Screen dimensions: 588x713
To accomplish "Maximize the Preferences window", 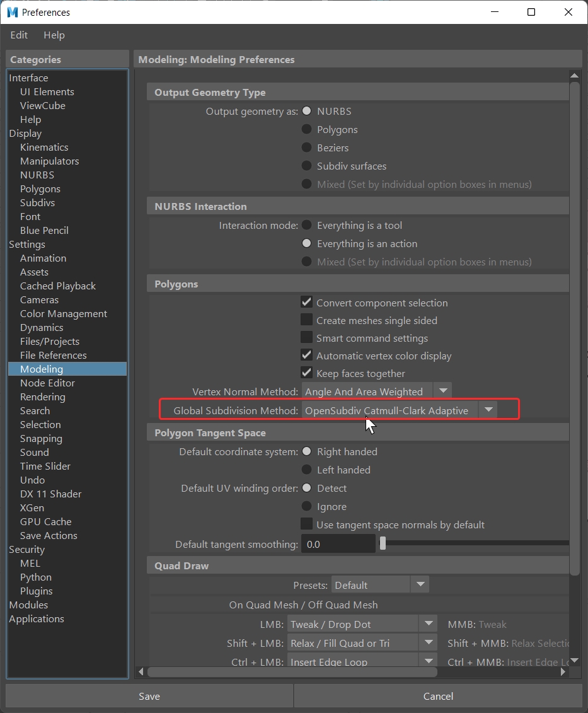I will (x=531, y=12).
